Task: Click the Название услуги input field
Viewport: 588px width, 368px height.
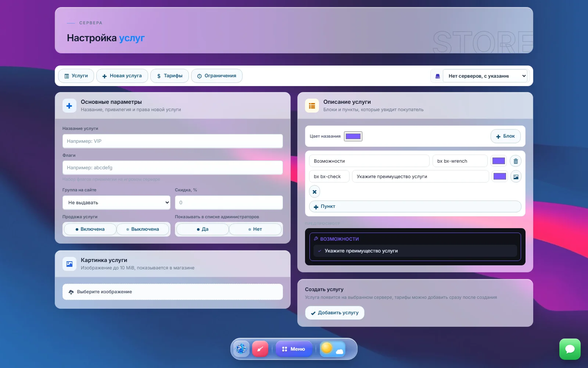Action: (173, 141)
